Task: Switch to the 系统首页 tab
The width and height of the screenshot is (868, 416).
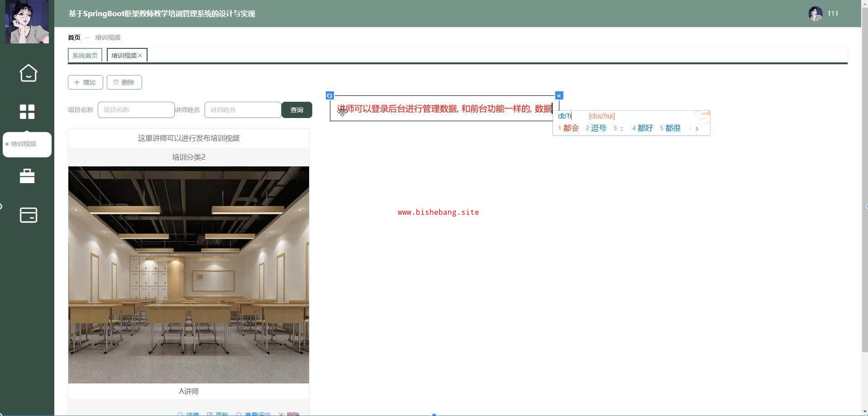Action: pyautogui.click(x=85, y=56)
